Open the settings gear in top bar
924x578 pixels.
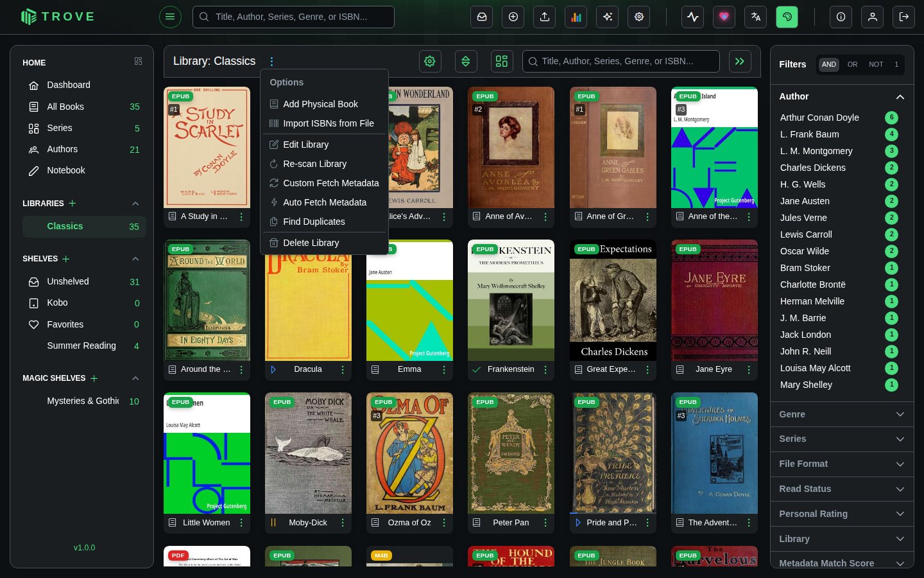point(639,17)
